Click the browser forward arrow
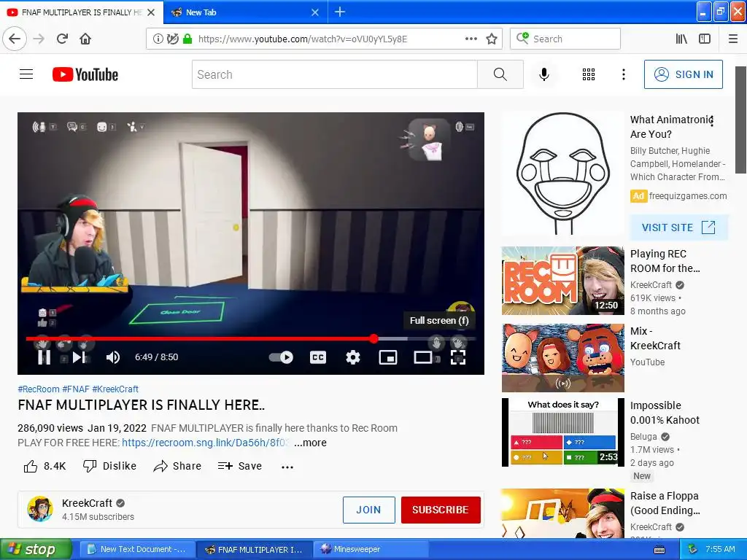The height and width of the screenshot is (560, 747). [x=39, y=39]
